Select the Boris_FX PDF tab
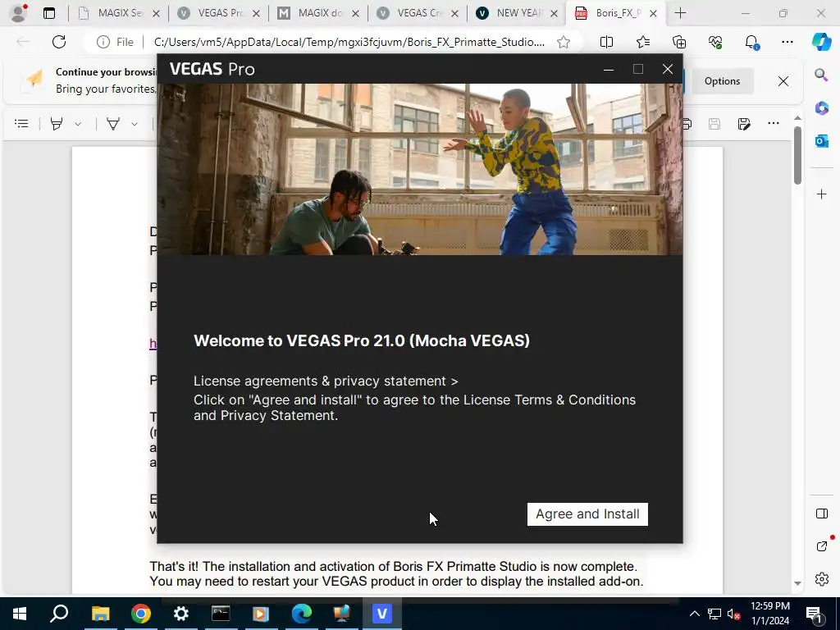 pos(616,13)
